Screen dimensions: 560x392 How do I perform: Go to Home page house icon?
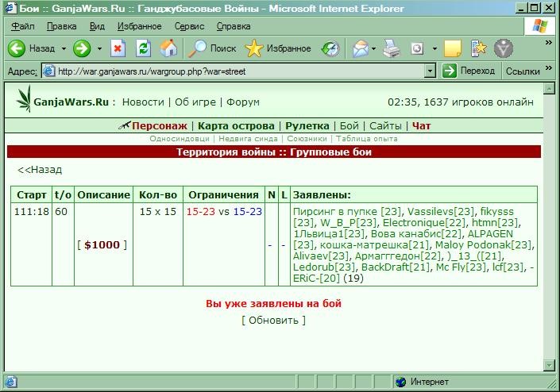(168, 48)
